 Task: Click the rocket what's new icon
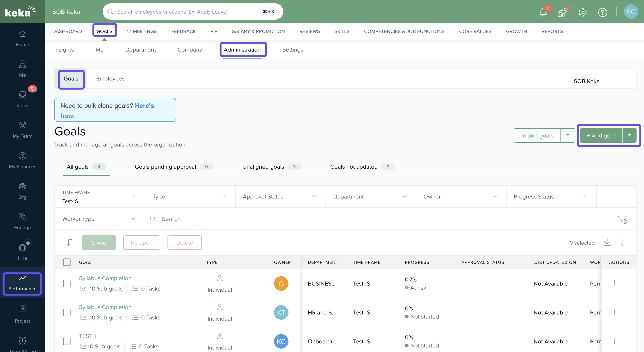coord(563,12)
